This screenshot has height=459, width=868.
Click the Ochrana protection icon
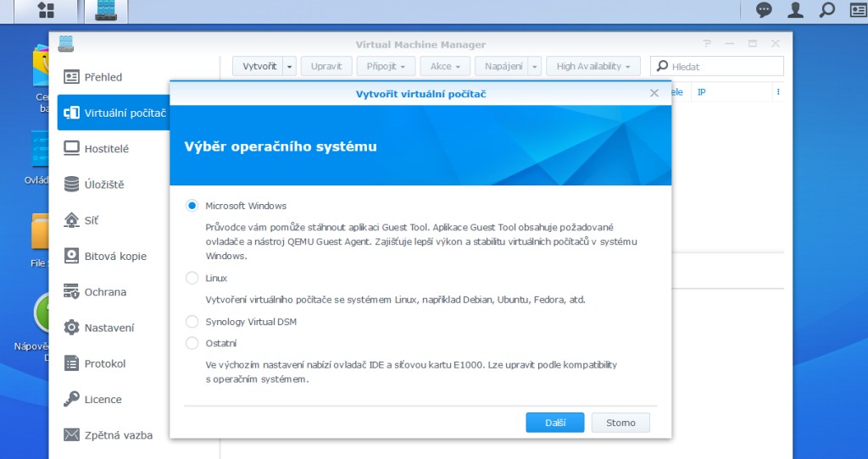pos(71,291)
